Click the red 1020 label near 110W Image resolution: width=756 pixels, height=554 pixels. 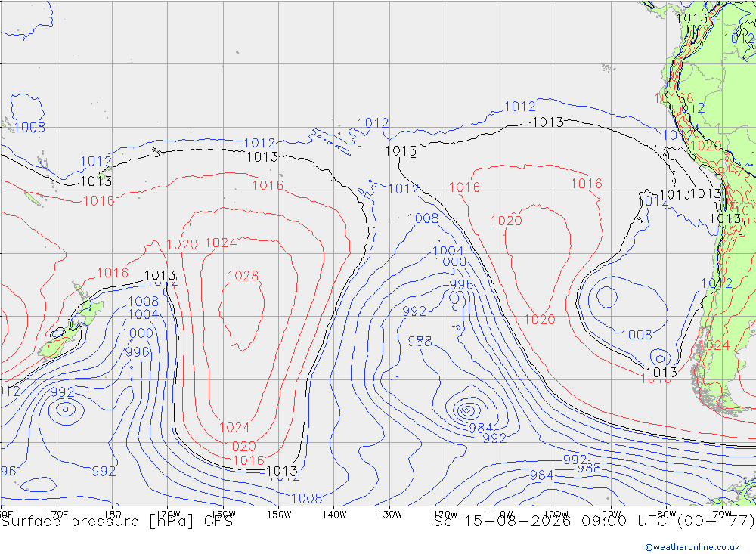(507, 221)
